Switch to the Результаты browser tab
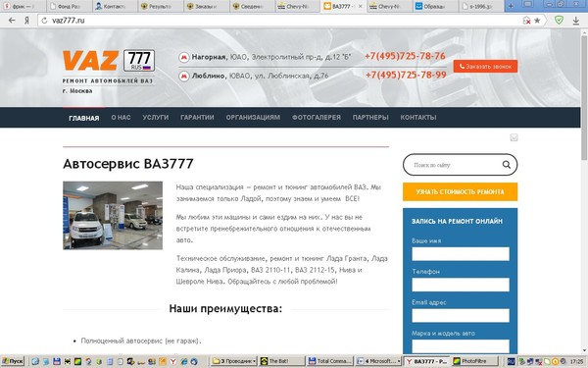Image resolution: width=588 pixels, height=368 pixels. (162, 6)
